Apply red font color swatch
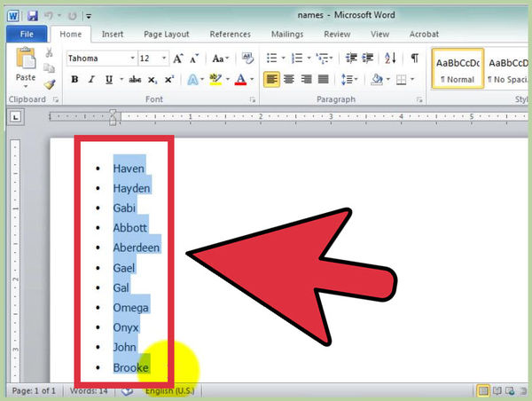This screenshot has width=532, height=401. pos(240,80)
